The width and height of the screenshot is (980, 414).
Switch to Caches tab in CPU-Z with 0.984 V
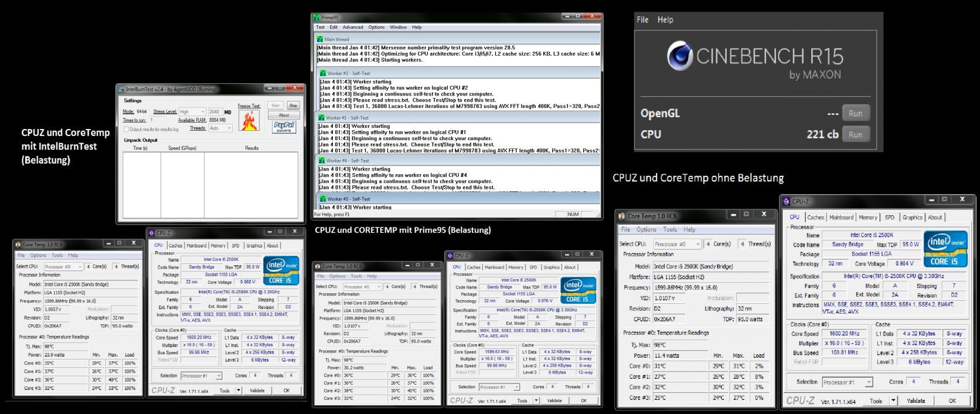[815, 218]
